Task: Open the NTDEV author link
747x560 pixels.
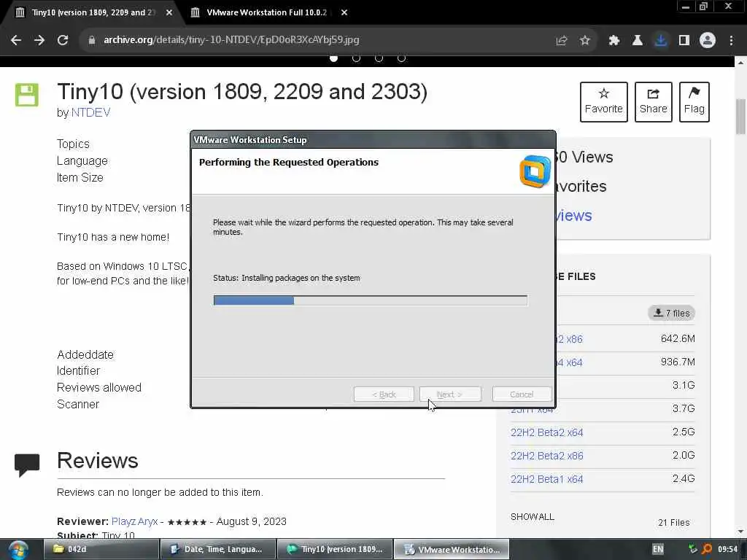Action: pos(90,112)
